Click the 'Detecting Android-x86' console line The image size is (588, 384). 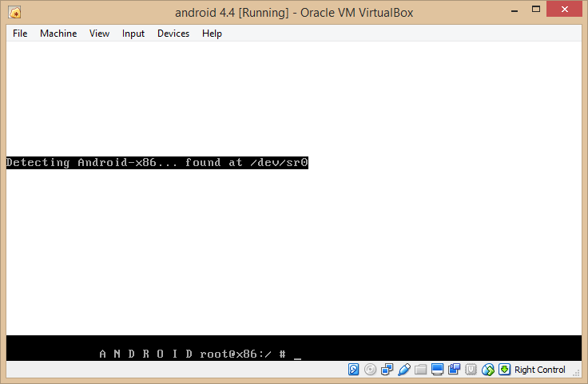[x=157, y=163]
